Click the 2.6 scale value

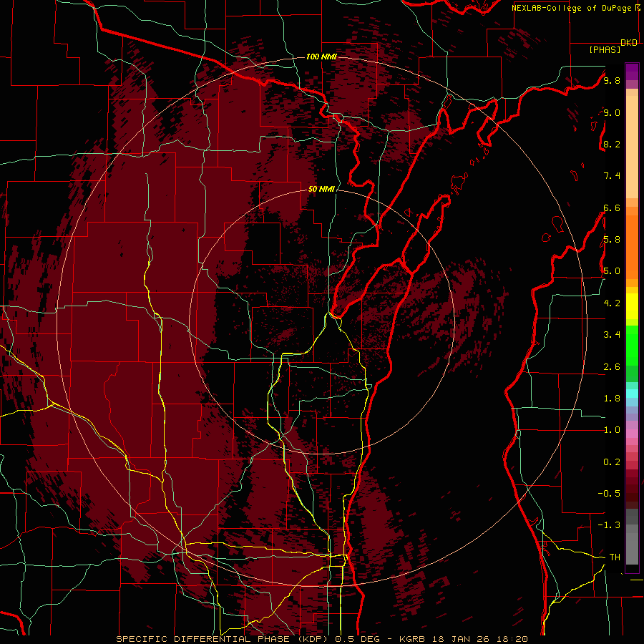[612, 367]
